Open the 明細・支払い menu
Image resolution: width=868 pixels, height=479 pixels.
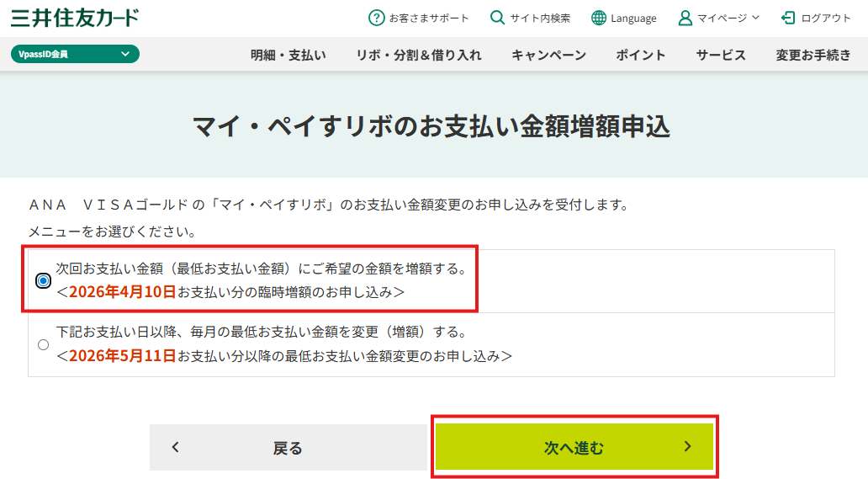(288, 55)
